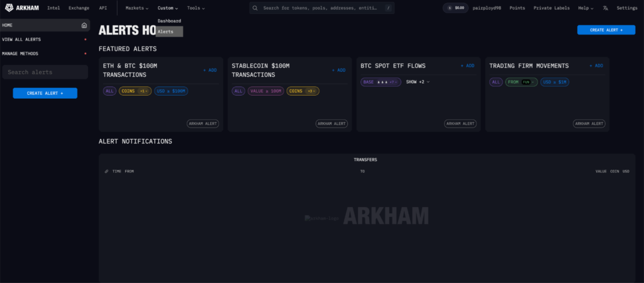
Task: Click the home icon in the sidebar
Action: (x=84, y=25)
